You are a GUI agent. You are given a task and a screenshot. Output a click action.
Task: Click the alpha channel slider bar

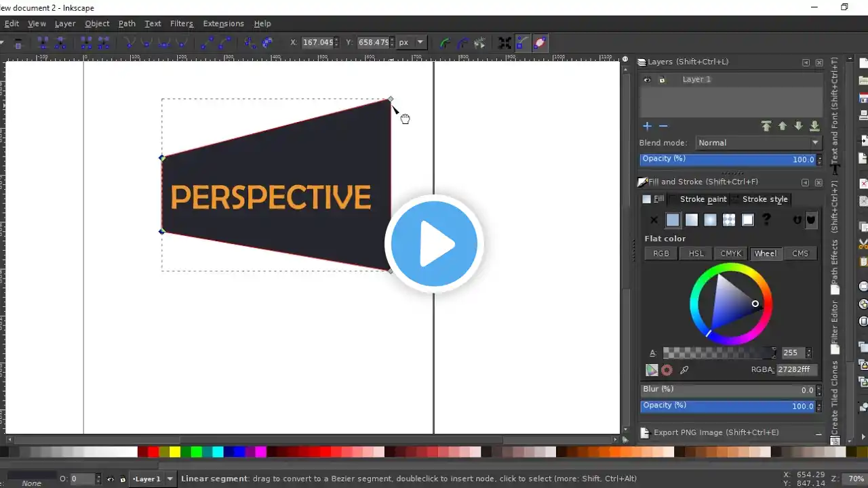pyautogui.click(x=719, y=353)
